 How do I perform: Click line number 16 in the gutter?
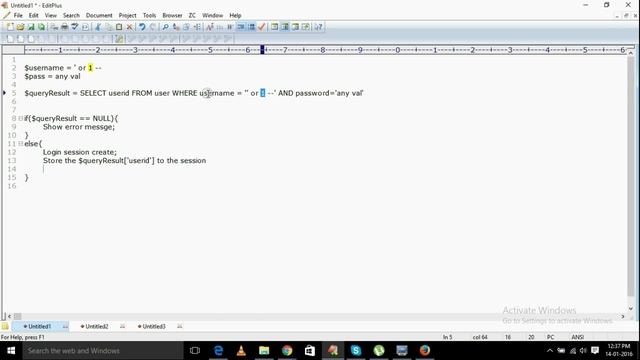(12, 186)
